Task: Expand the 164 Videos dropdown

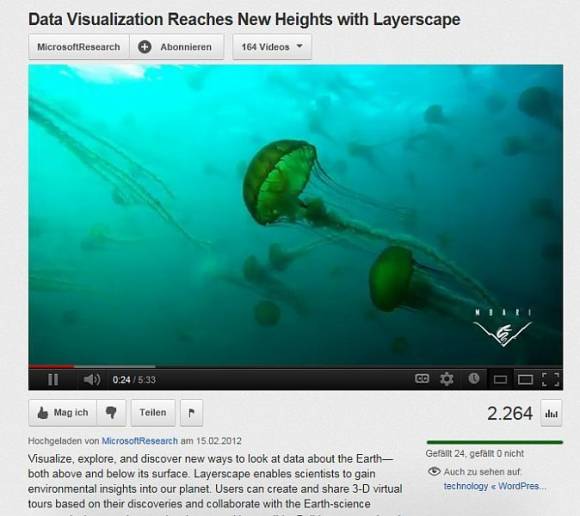Action: (272, 47)
